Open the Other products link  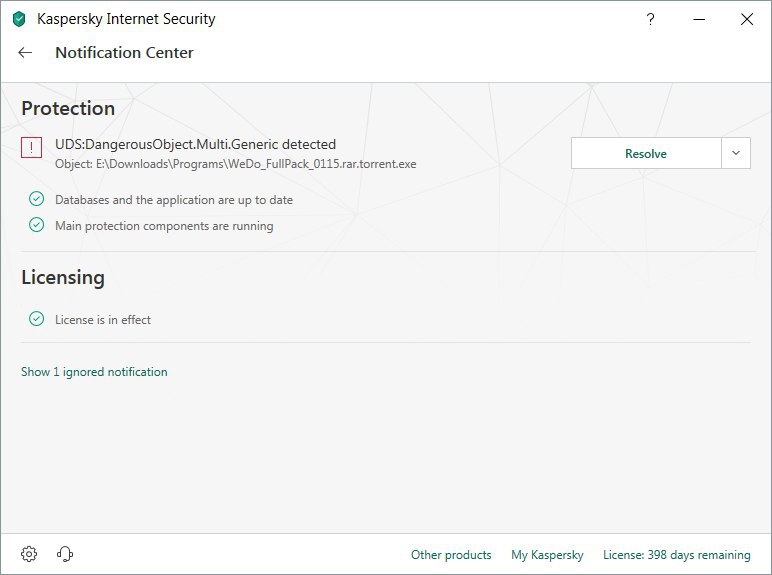point(451,555)
